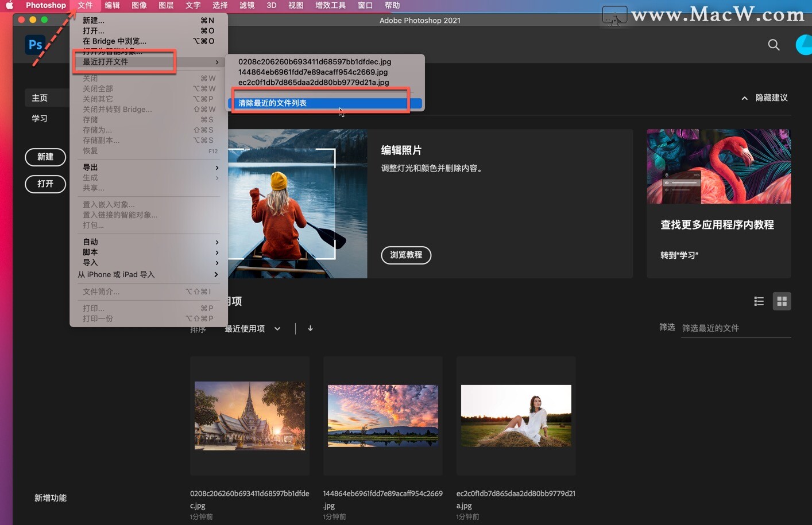The width and height of the screenshot is (812, 525).
Task: Click the Ps logo icon
Action: tap(35, 45)
